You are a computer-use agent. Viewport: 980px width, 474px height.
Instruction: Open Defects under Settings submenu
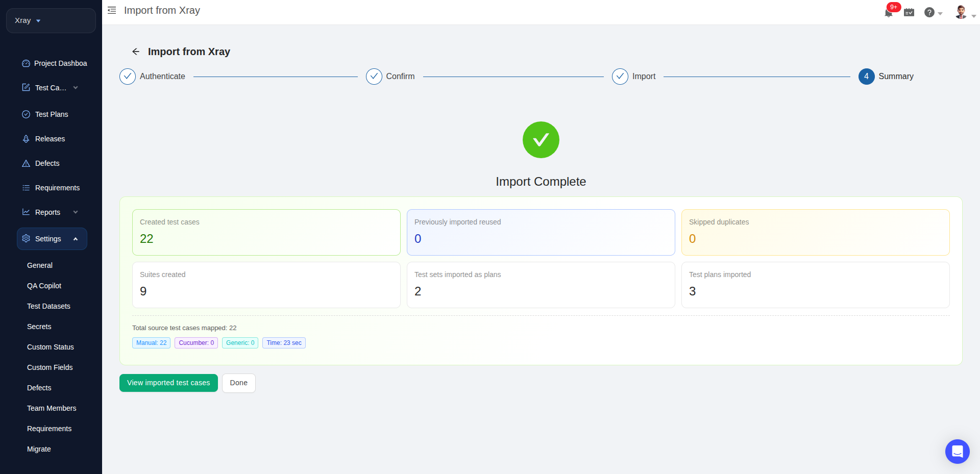tap(39, 388)
